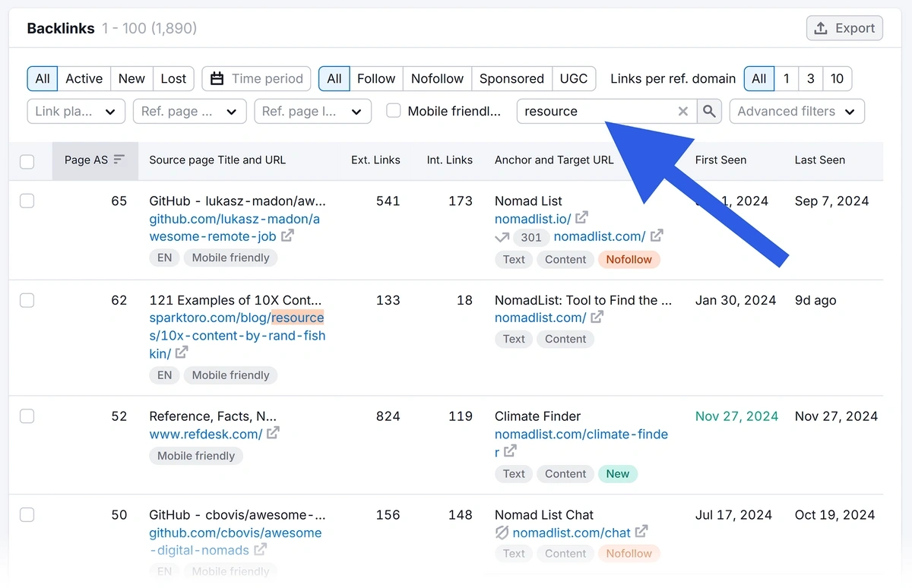Toggle the select-all checkbox in table header
The height and width of the screenshot is (588, 912).
[x=27, y=161]
